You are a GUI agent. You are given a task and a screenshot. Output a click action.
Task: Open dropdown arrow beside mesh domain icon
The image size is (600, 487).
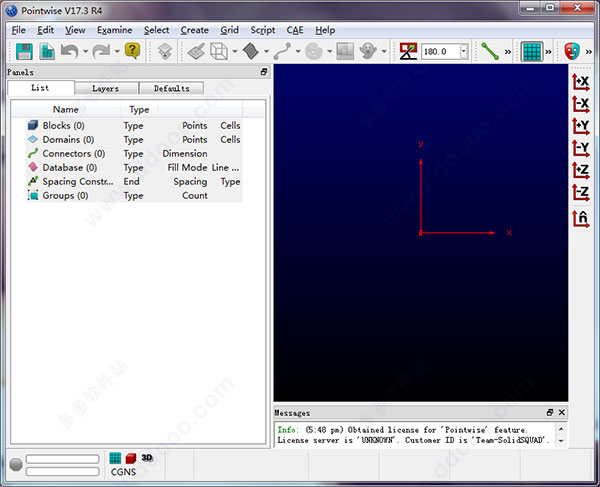[266, 51]
